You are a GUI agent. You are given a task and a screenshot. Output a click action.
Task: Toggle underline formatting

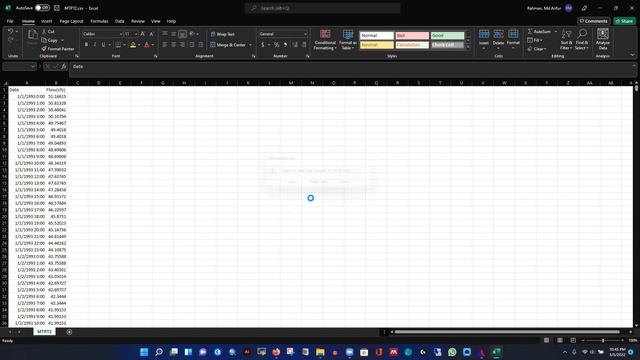103,44
